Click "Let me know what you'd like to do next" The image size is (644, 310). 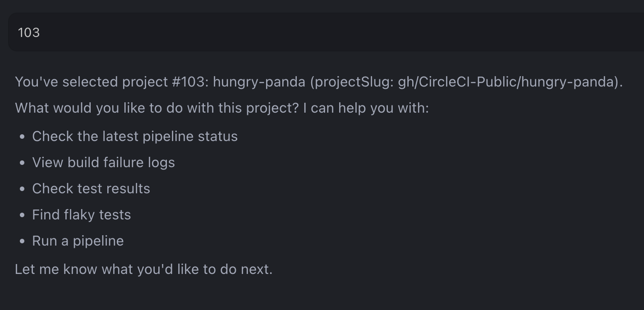click(x=144, y=269)
